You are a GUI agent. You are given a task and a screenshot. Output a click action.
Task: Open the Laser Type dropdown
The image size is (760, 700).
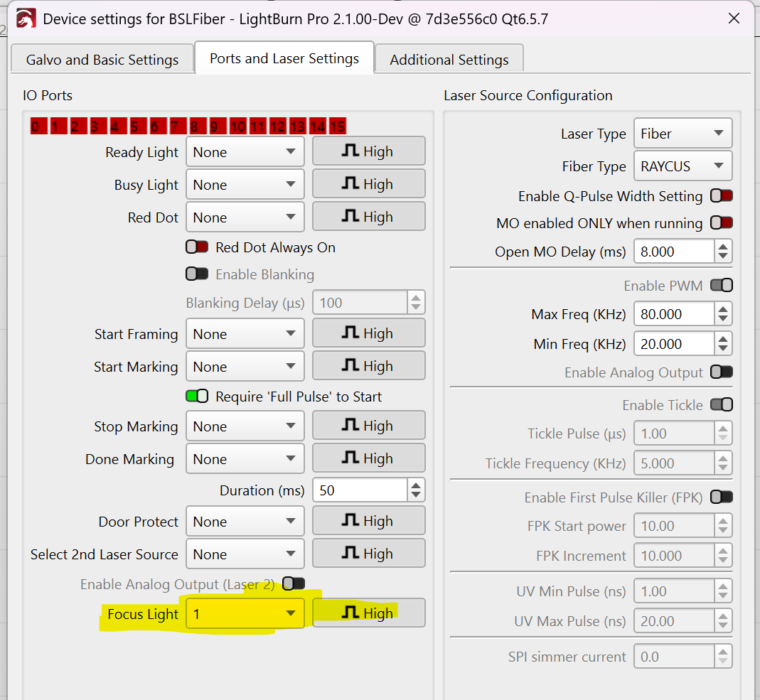point(682,134)
